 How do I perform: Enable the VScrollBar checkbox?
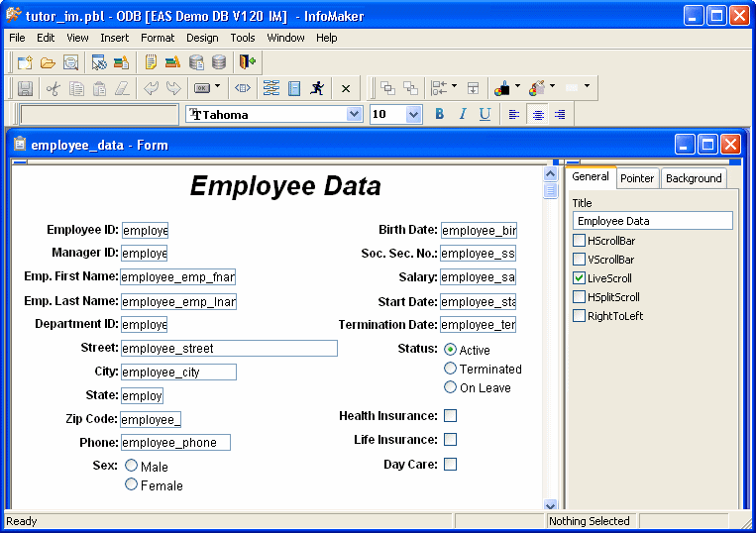[579, 259]
